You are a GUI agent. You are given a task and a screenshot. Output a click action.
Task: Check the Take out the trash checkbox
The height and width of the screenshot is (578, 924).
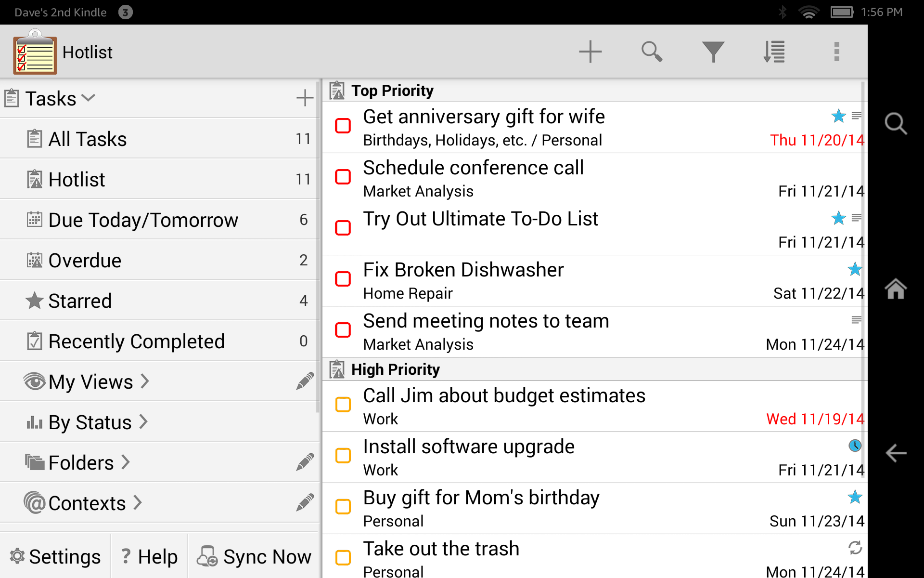343,557
